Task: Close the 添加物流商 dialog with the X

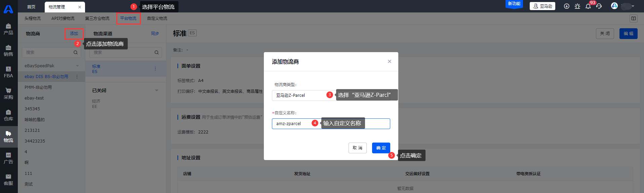Action: click(390, 61)
